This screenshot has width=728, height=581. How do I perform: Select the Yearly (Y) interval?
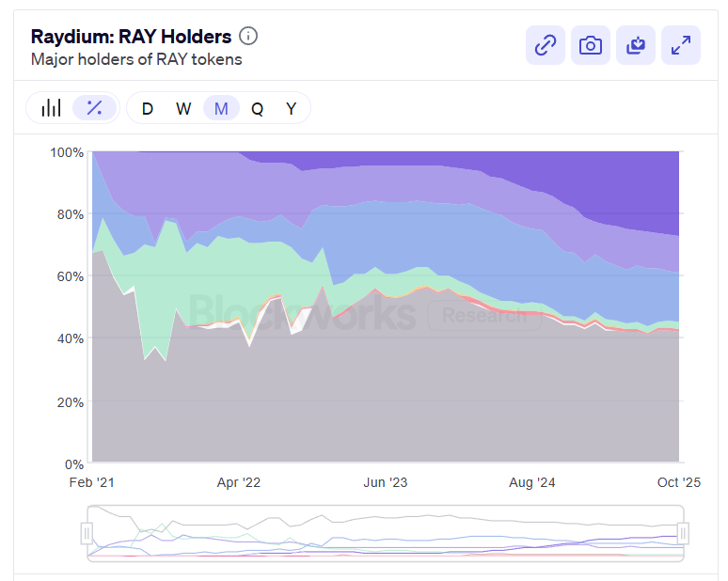(x=292, y=108)
